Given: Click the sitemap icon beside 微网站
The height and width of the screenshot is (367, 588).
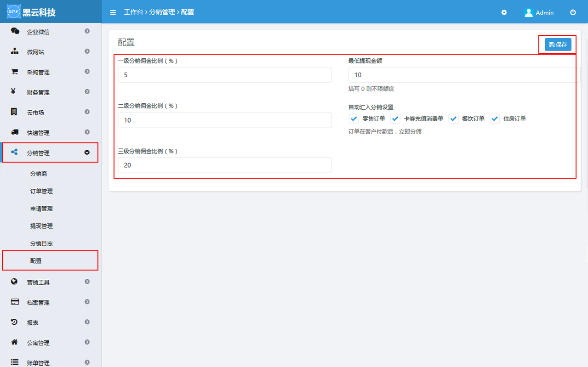Looking at the screenshot, I should 15,51.
